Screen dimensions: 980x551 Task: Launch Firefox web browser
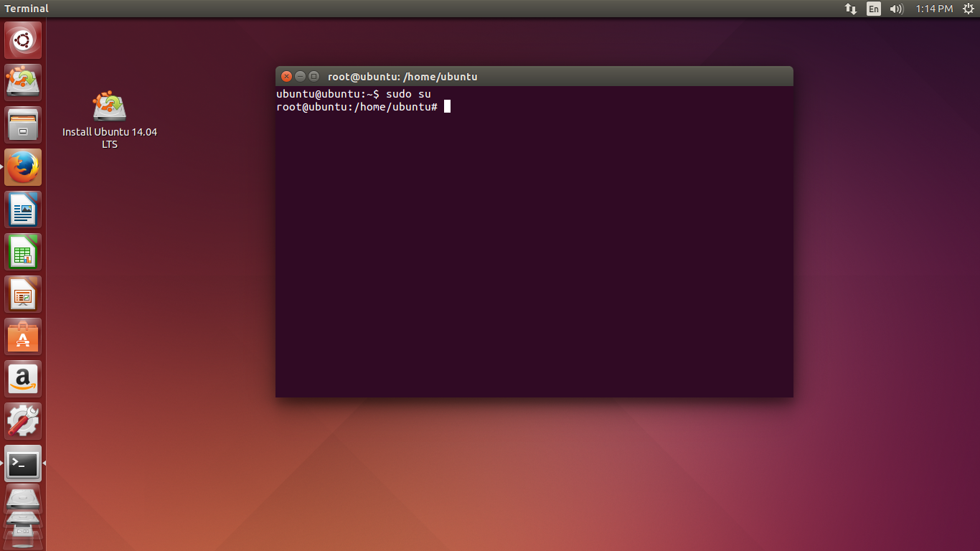(23, 167)
